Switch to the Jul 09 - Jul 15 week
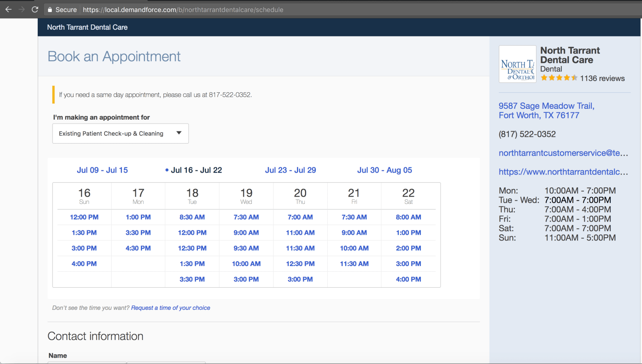The width and height of the screenshot is (642, 364). pos(102,170)
